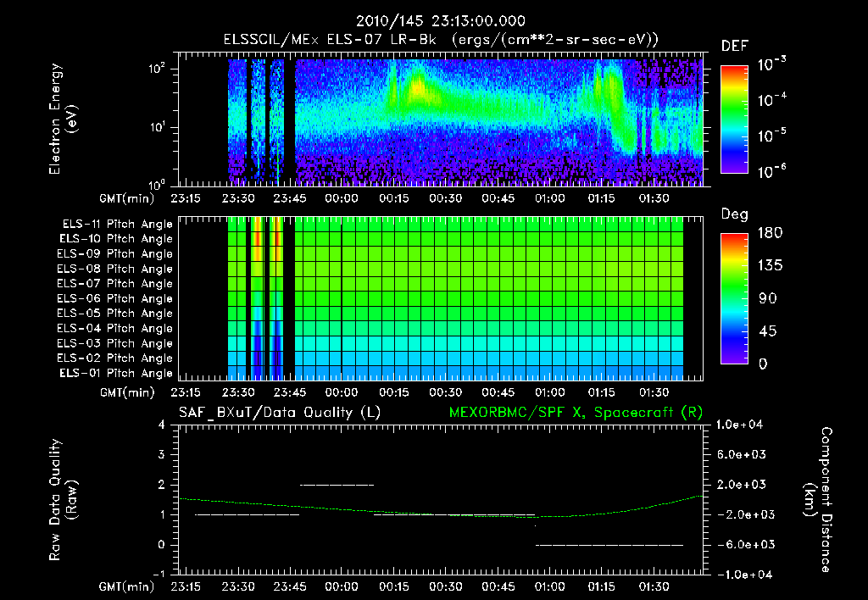This screenshot has width=868, height=600.
Task: Click the DEF color bar title
Action: tap(735, 47)
